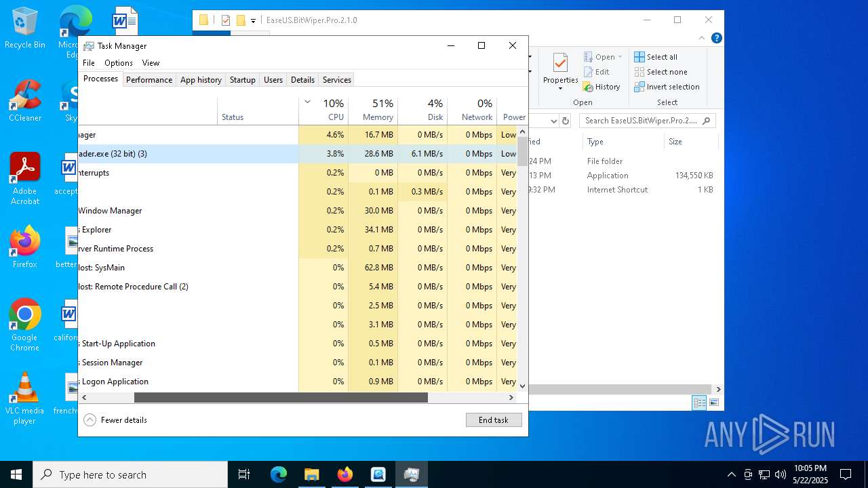Switch to Startup tab
The image size is (868, 488).
[242, 79]
